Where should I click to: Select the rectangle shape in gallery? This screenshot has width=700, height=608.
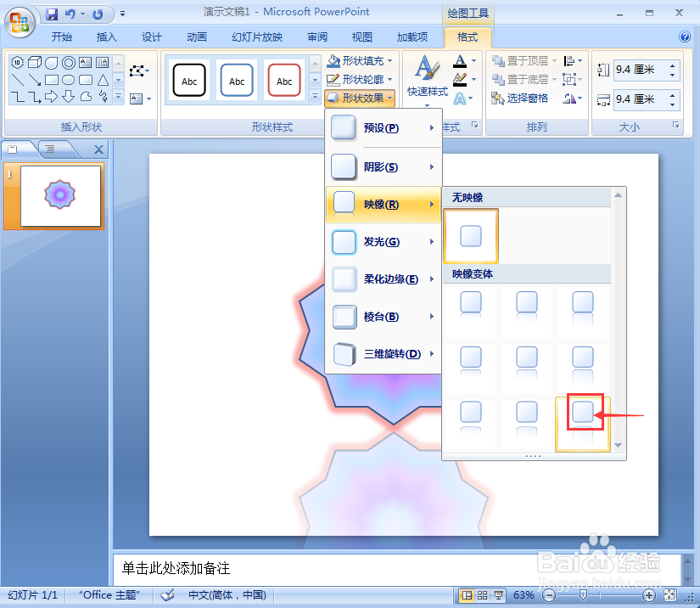[52, 80]
